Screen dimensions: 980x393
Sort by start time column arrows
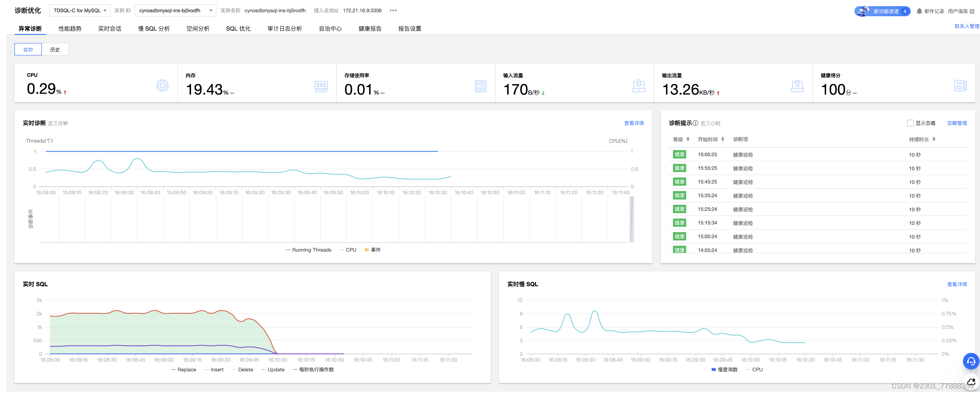723,139
